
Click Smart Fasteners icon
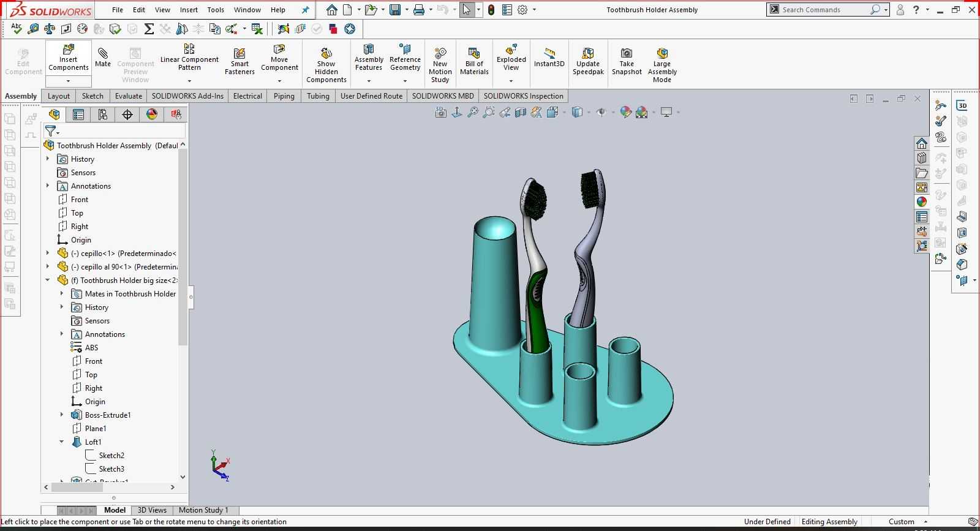pyautogui.click(x=239, y=61)
